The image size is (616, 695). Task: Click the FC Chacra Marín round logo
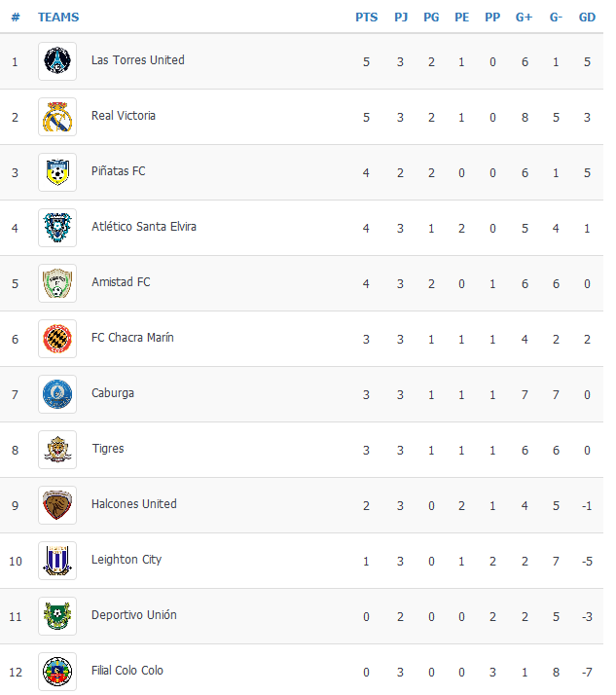[x=57, y=338]
